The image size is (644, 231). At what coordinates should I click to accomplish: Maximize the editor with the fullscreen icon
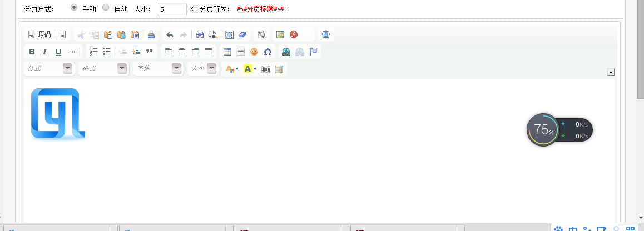pos(326,34)
